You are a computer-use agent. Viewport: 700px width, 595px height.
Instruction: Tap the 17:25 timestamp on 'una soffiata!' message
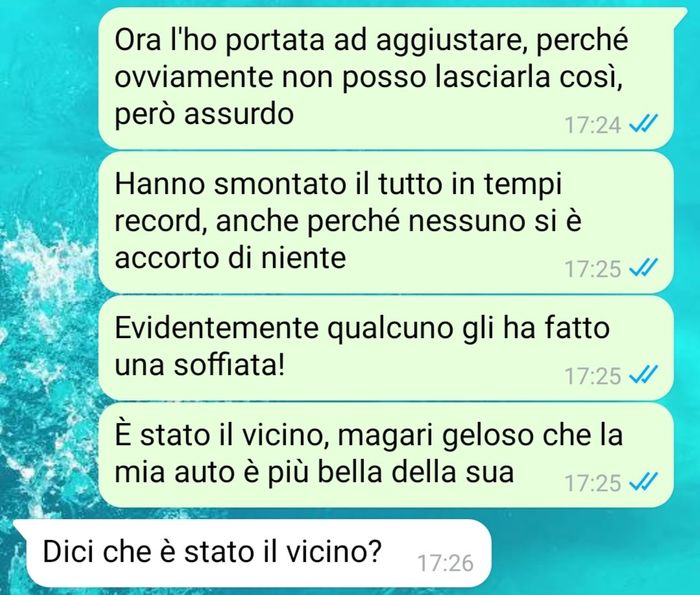[x=593, y=376]
